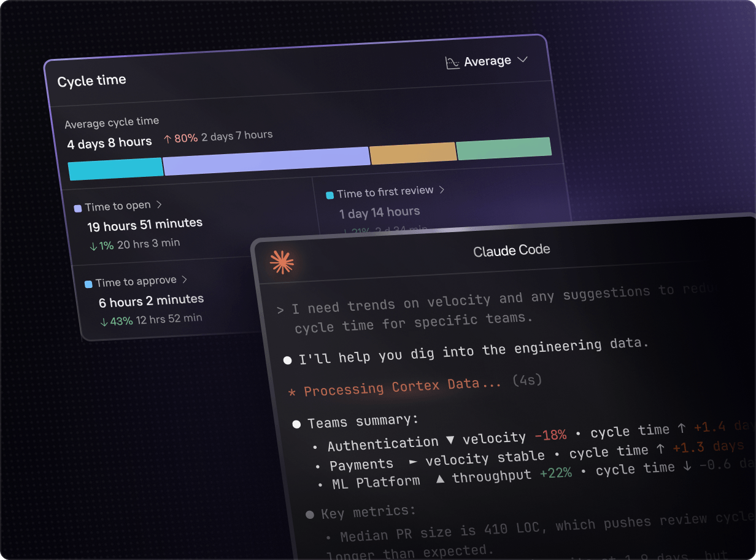Viewport: 756px width, 560px height.
Task: Click the blue square beside Time to approve
Action: point(88,284)
